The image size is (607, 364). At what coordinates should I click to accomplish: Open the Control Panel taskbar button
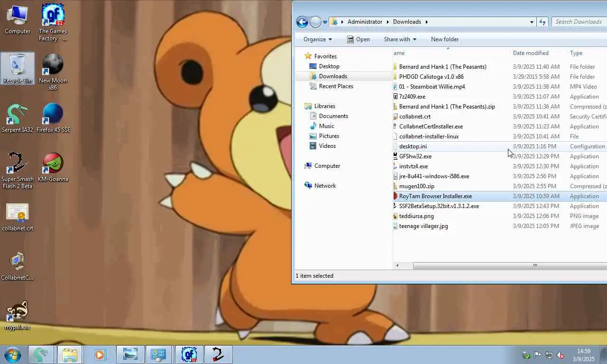tap(158, 355)
